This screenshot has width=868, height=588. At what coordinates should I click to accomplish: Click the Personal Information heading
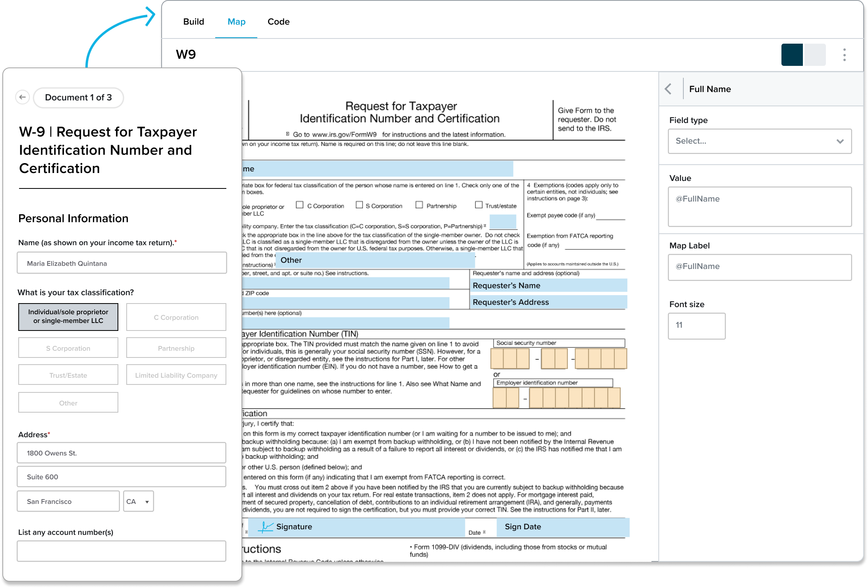(73, 219)
